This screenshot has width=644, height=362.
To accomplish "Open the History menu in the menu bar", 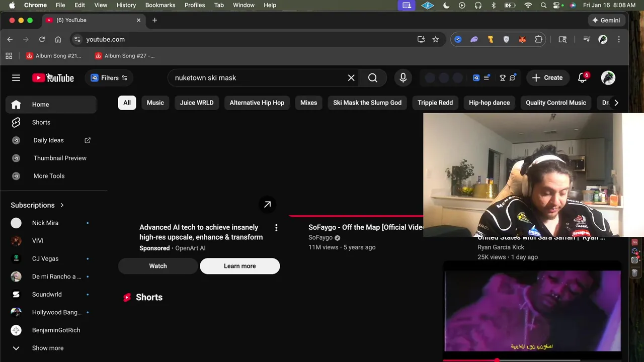I will [x=126, y=5].
